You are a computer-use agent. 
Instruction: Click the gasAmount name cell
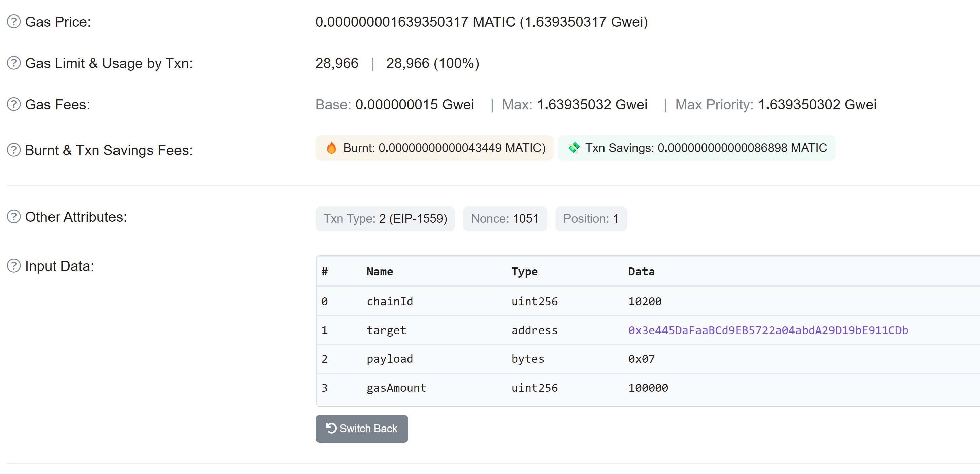point(396,388)
